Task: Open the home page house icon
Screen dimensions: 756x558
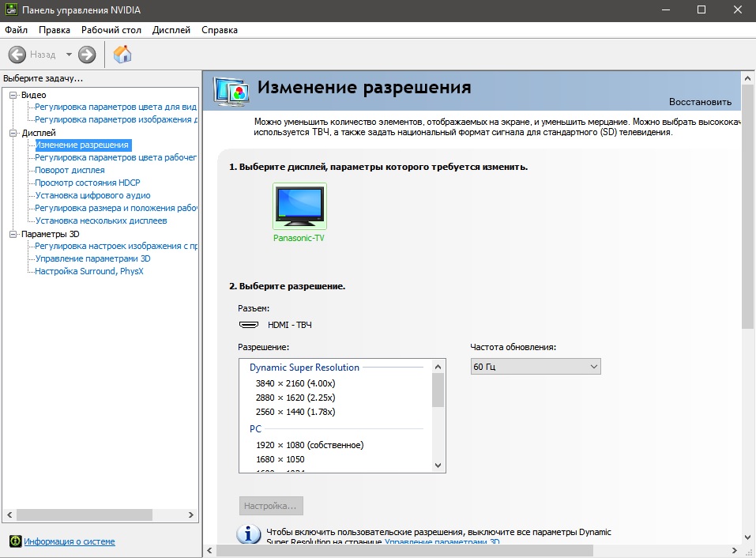Action: click(122, 54)
